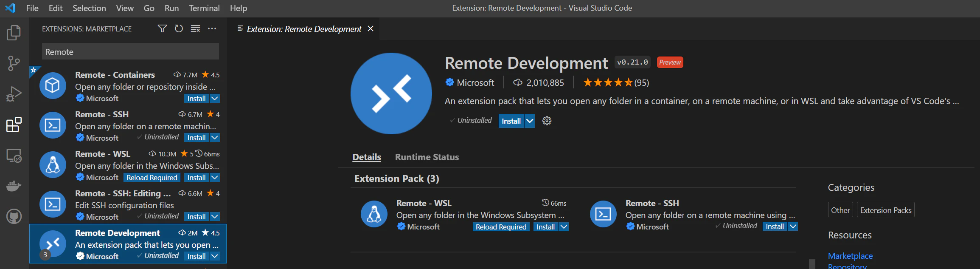This screenshot has width=980, height=269.
Task: Click the details pane scrollbar thumb
Action: [812, 263]
